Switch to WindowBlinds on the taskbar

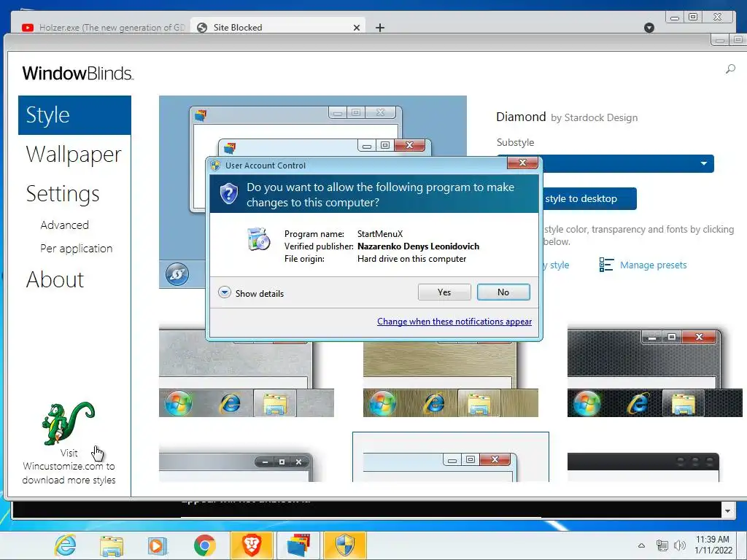pyautogui.click(x=298, y=545)
